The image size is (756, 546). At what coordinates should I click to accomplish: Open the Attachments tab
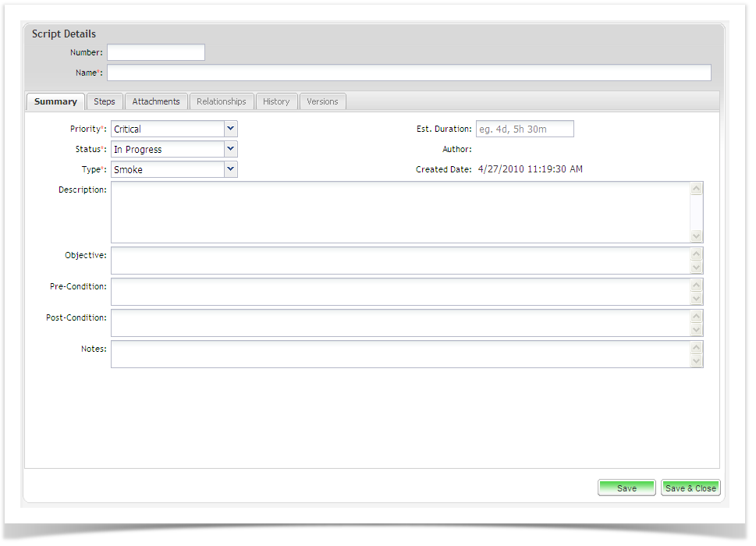[x=156, y=101]
